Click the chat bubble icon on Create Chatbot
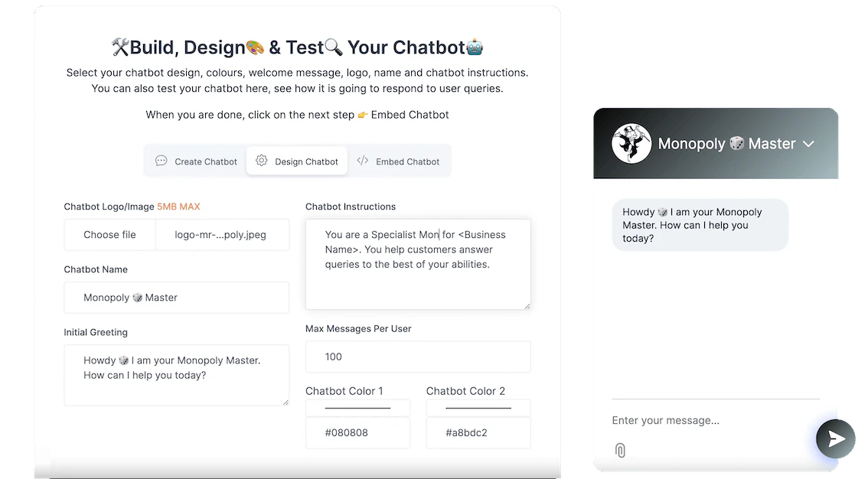Image resolution: width=868 pixels, height=479 pixels. pos(162,161)
